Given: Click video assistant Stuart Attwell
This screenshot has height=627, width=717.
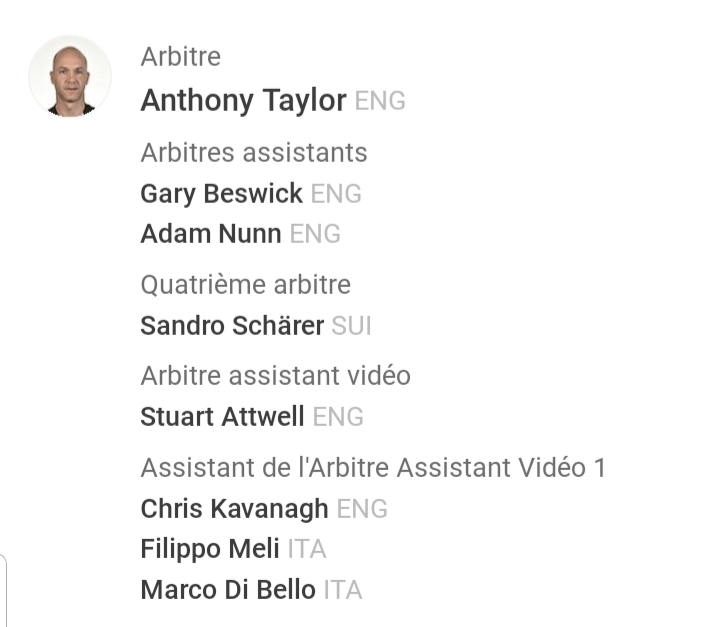Looking at the screenshot, I should pos(222,417).
